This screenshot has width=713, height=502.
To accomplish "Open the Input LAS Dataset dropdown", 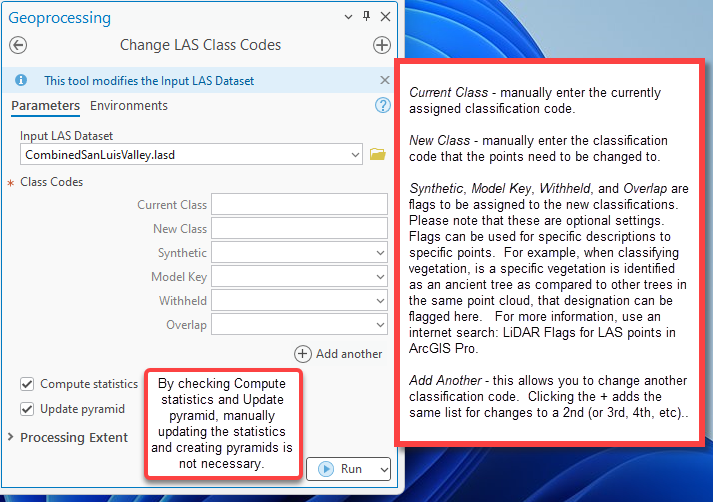I will point(356,155).
